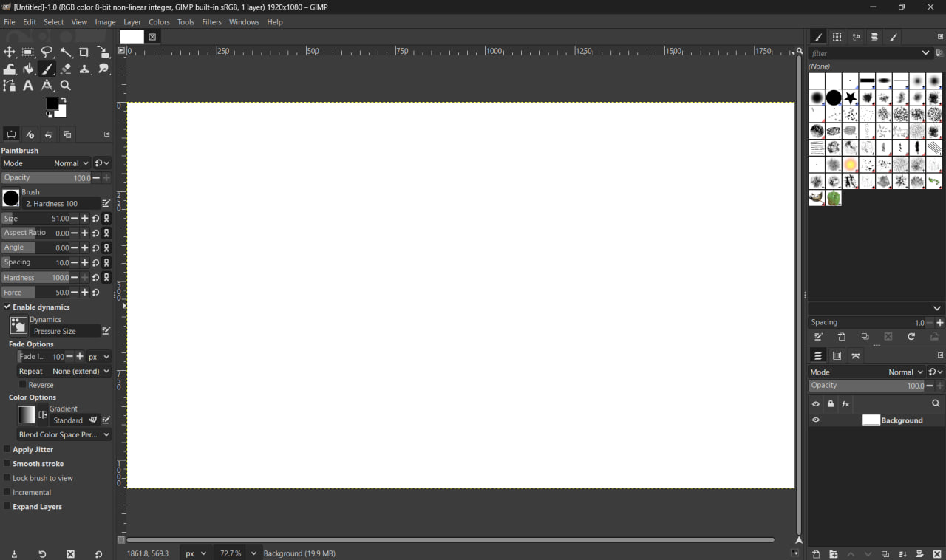Reset the brush Size to default
This screenshot has width=946, height=560.
coord(96,219)
